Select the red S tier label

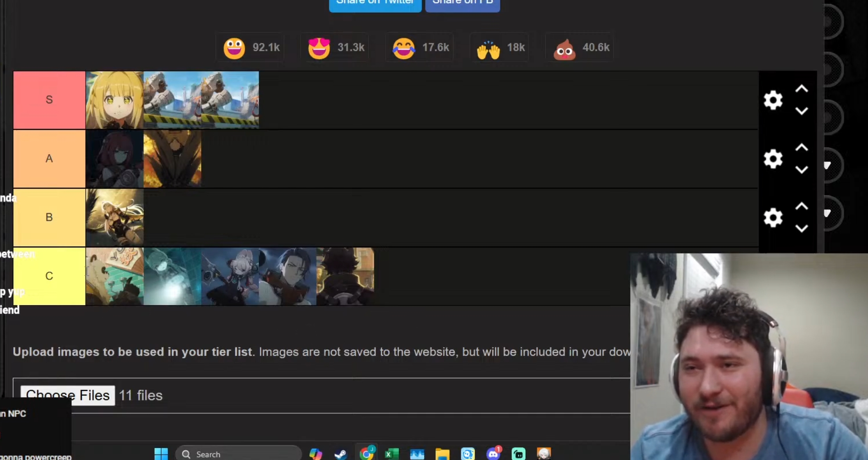click(x=49, y=100)
